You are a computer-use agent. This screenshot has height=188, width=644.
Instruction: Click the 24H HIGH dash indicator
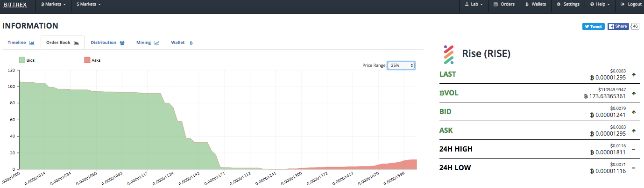tap(634, 149)
